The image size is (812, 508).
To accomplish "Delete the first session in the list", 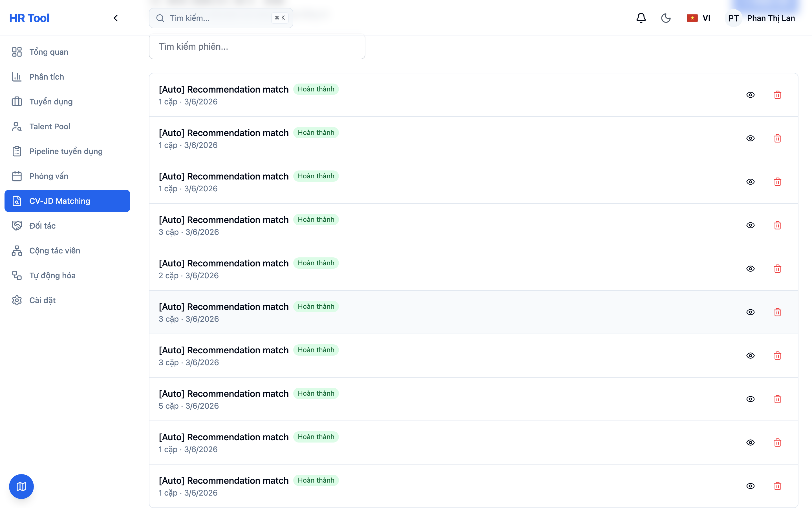I will tap(777, 95).
